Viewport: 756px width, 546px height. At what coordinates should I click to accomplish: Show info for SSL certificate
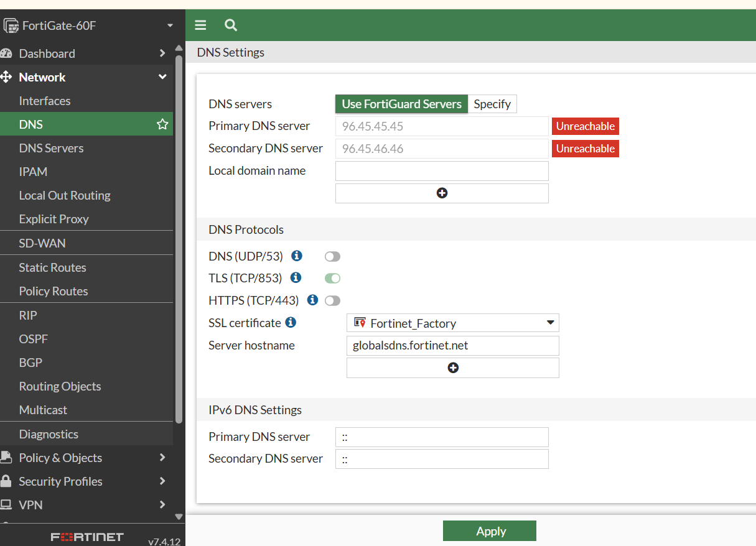(291, 322)
